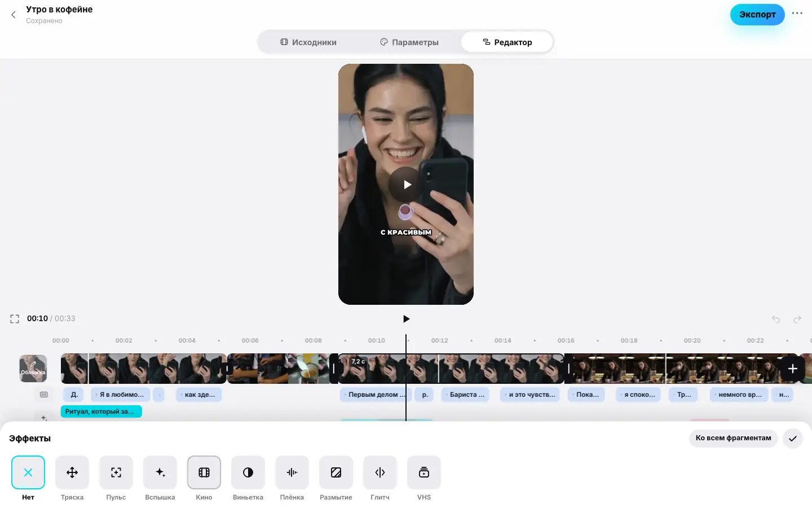Click the 'С КРАСИВЫМ' caption in the preview
Image resolution: width=812 pixels, height=508 pixels.
click(x=406, y=232)
